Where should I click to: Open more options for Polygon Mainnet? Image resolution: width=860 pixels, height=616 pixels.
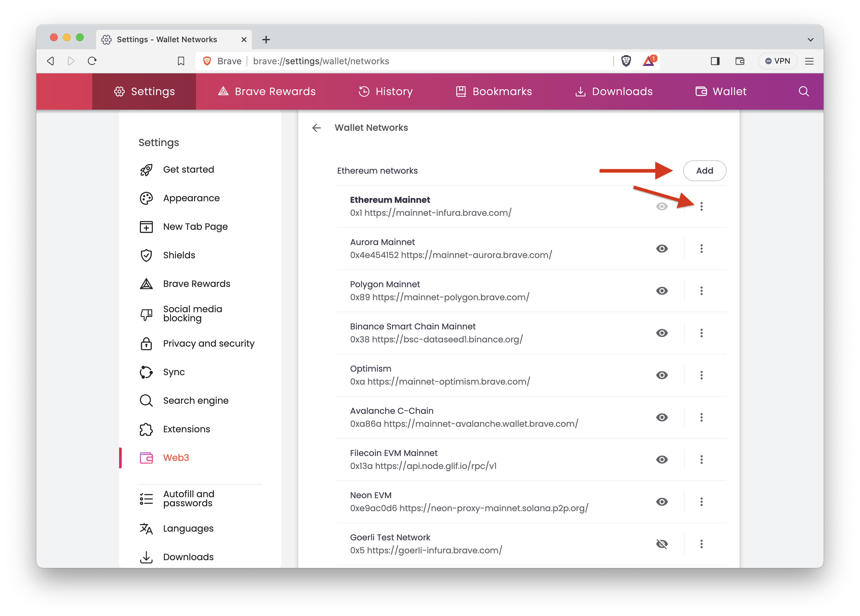tap(701, 291)
